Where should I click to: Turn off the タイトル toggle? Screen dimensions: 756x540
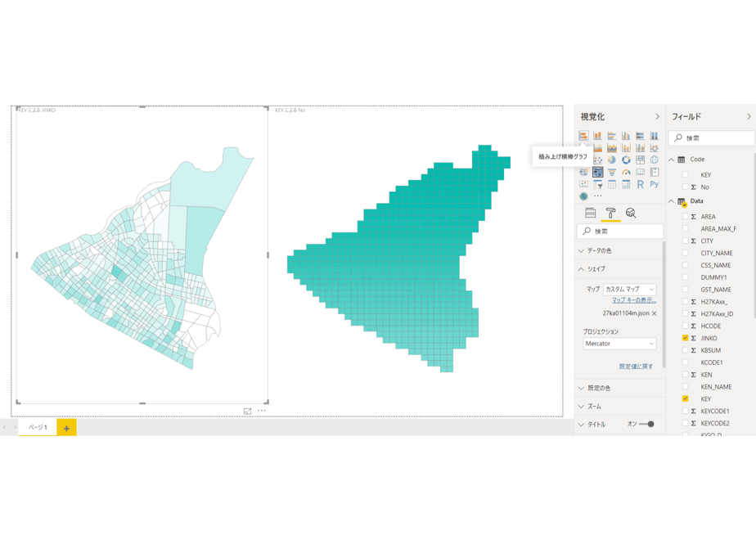click(x=646, y=425)
